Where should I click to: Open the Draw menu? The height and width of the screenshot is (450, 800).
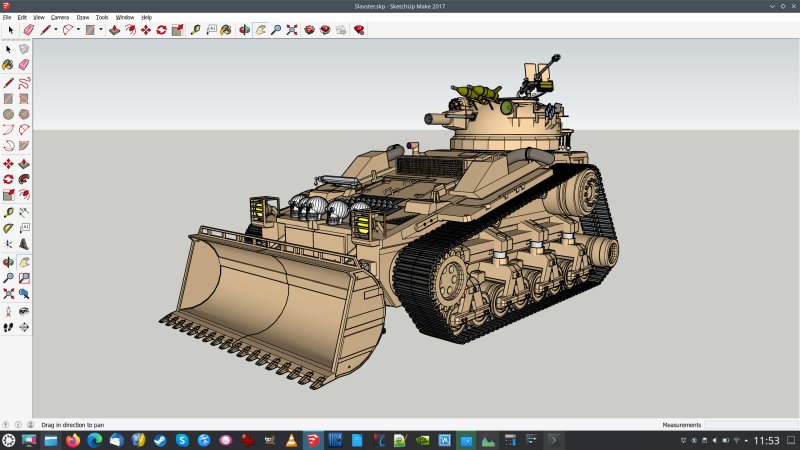click(82, 17)
